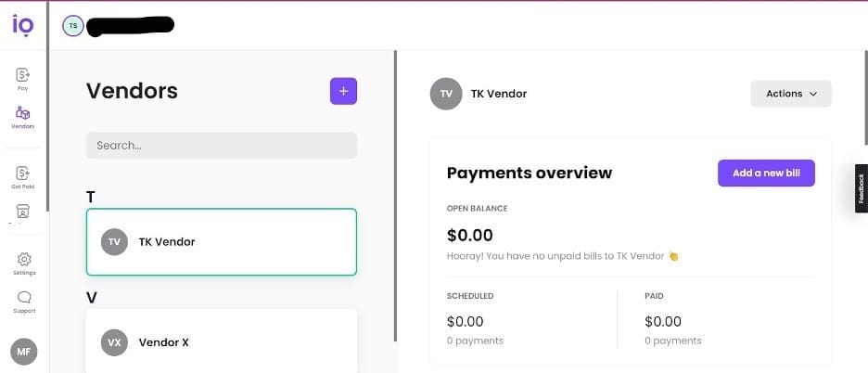
Task: Open the Get Paid icon
Action: [x=23, y=174]
